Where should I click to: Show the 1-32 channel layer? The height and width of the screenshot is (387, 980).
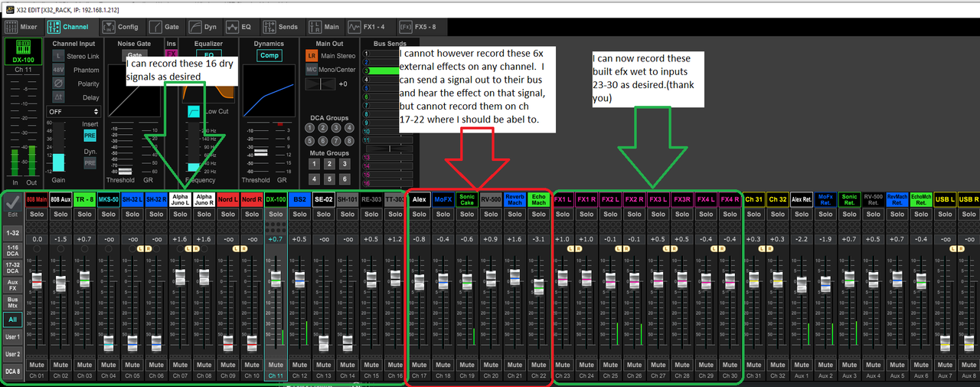tap(11, 232)
